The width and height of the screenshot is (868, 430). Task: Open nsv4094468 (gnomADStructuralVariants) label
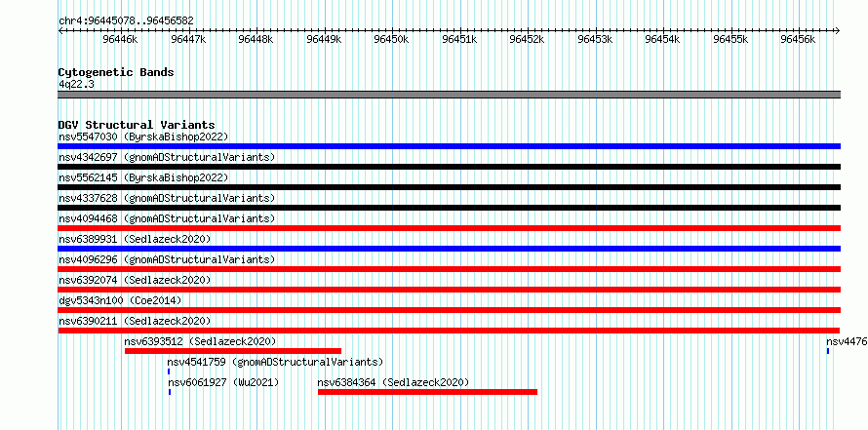167,218
